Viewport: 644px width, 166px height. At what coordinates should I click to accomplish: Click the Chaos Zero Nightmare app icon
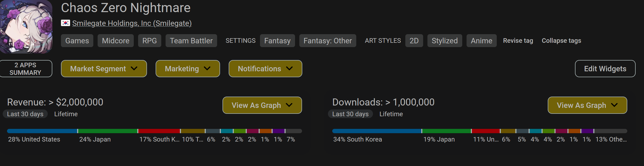26,26
